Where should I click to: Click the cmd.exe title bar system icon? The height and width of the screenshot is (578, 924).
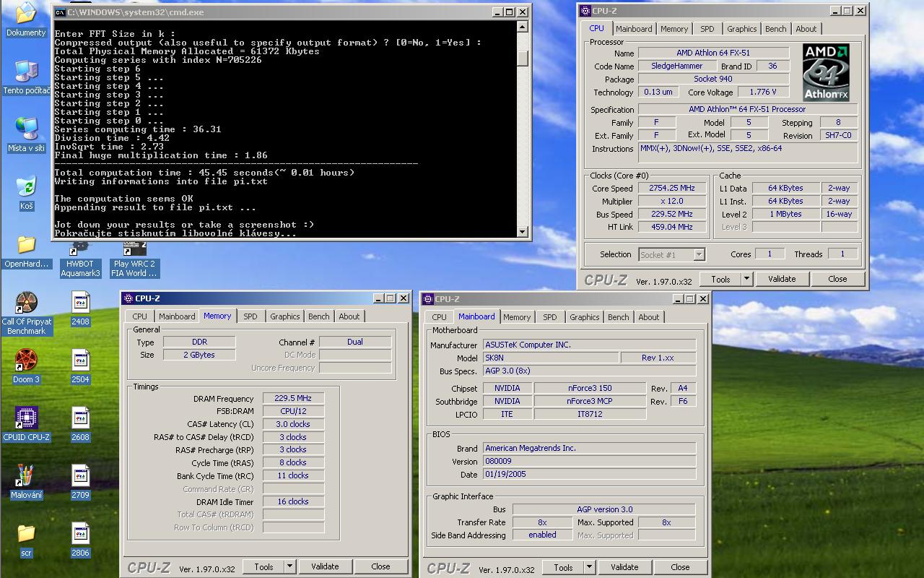coord(60,12)
